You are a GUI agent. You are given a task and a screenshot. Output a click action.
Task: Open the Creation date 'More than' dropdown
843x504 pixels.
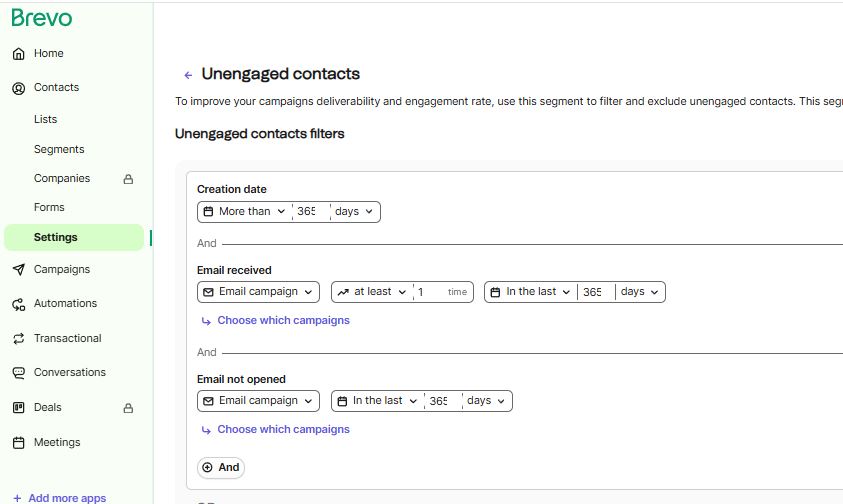coord(245,212)
